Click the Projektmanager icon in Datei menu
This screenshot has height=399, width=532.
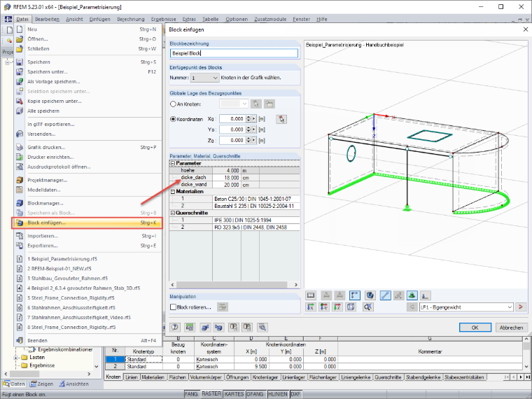pos(20,180)
